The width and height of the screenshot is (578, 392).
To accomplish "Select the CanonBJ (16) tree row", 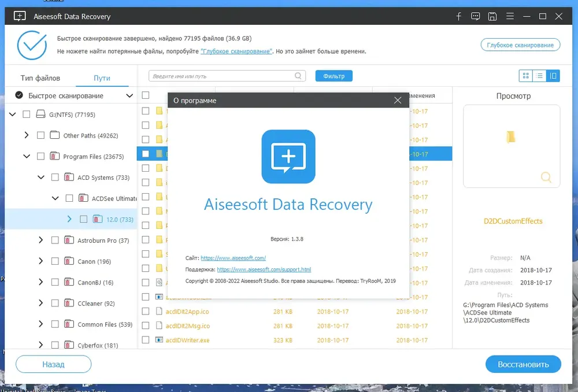I will click(x=71, y=283).
